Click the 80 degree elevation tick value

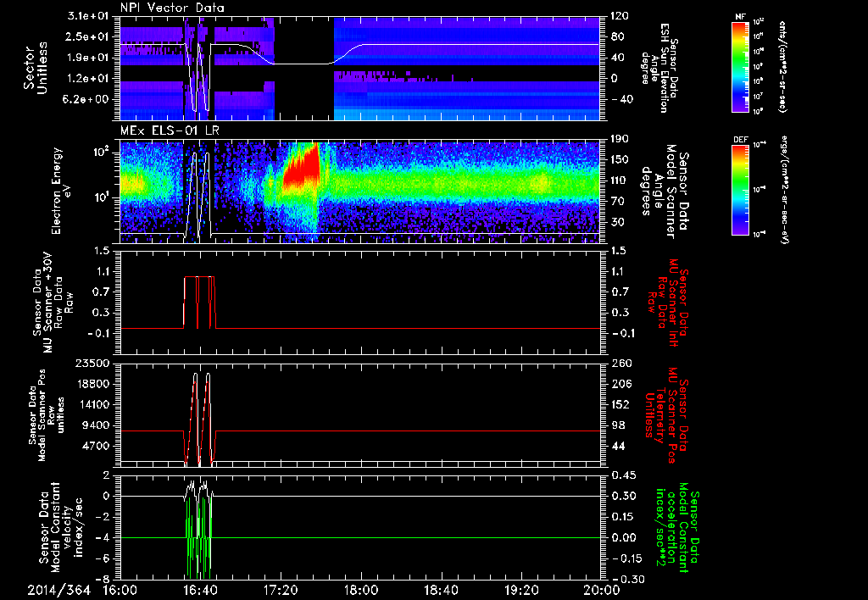click(x=616, y=37)
